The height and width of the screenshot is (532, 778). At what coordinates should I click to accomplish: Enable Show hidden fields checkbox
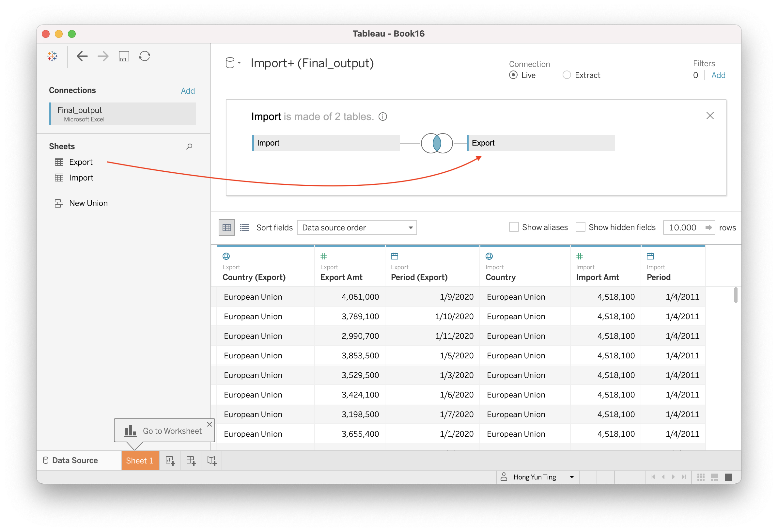point(580,227)
